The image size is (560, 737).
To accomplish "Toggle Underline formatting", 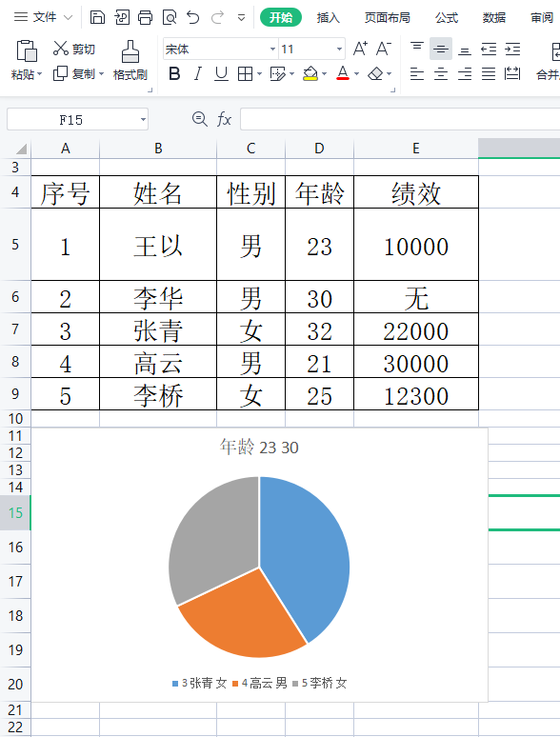I will [x=221, y=73].
